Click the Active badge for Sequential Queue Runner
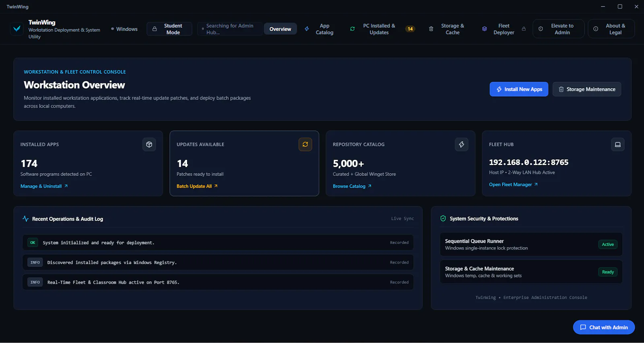644x343 pixels. point(608,244)
